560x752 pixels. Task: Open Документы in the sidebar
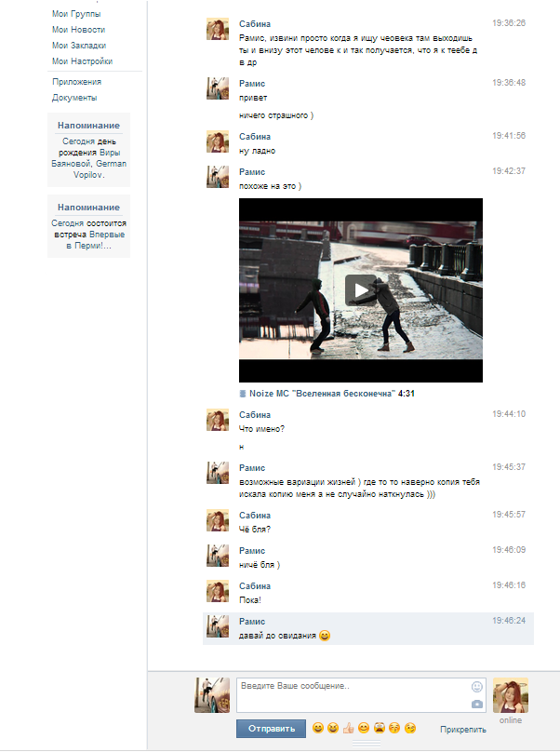(x=74, y=98)
